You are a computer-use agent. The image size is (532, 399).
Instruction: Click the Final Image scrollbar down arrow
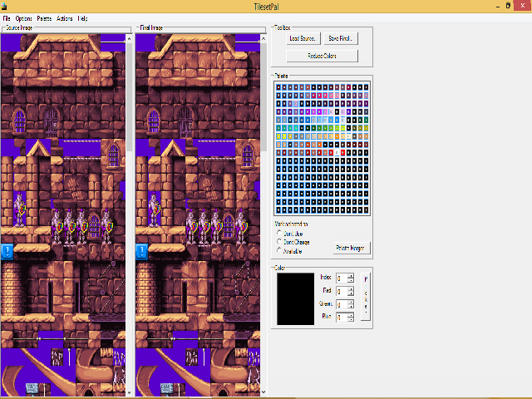pos(264,392)
